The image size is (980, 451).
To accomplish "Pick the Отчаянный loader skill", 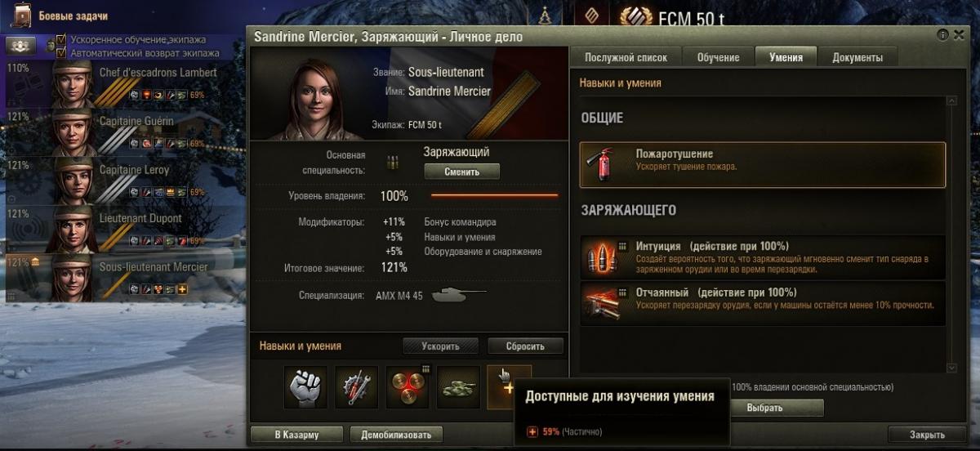I will pyautogui.click(x=763, y=304).
